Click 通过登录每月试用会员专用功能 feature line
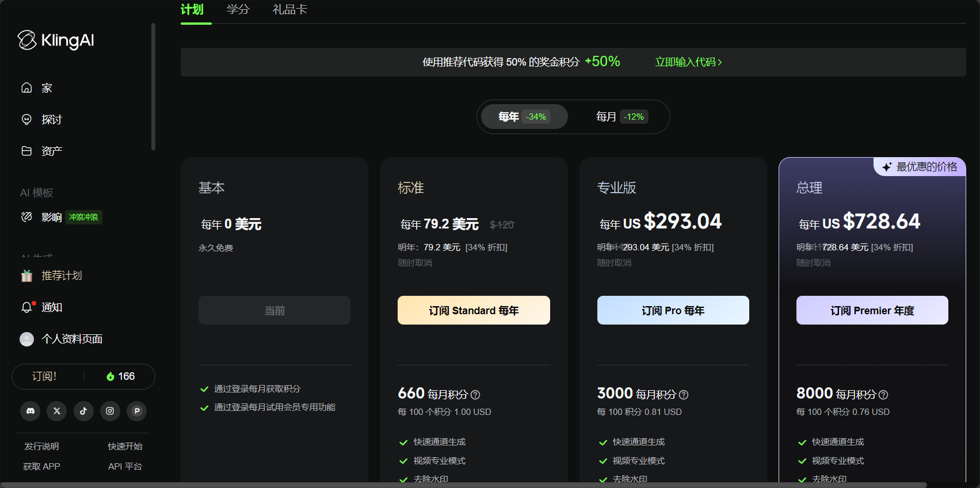The height and width of the screenshot is (488, 980). 274,407
